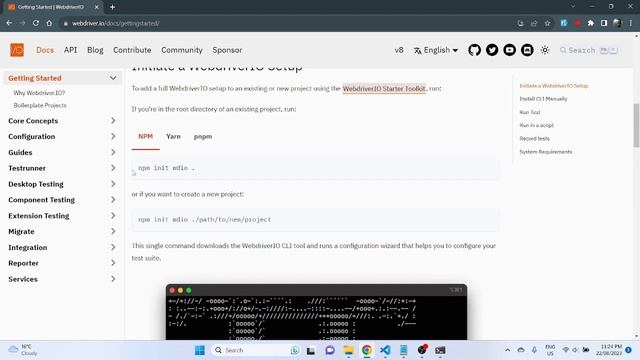
Task: Jump to Record tests section
Action: pyautogui.click(x=534, y=139)
